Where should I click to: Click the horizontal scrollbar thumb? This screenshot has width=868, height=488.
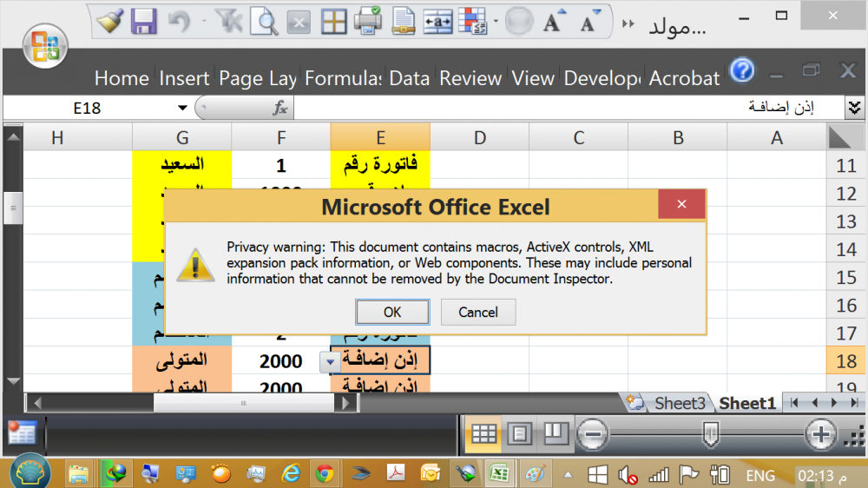click(x=244, y=403)
